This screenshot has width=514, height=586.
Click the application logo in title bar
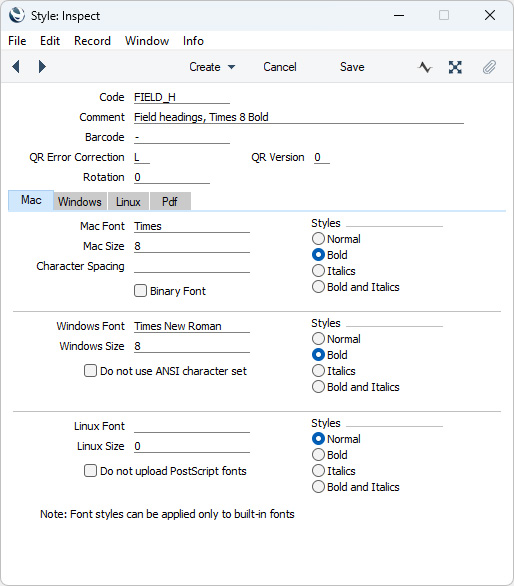[17, 16]
